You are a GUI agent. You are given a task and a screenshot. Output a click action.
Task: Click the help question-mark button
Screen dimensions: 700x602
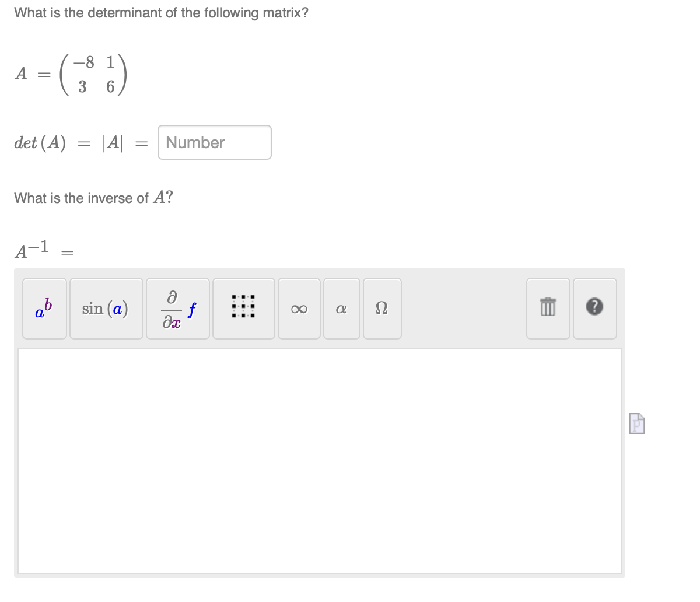pos(594,309)
